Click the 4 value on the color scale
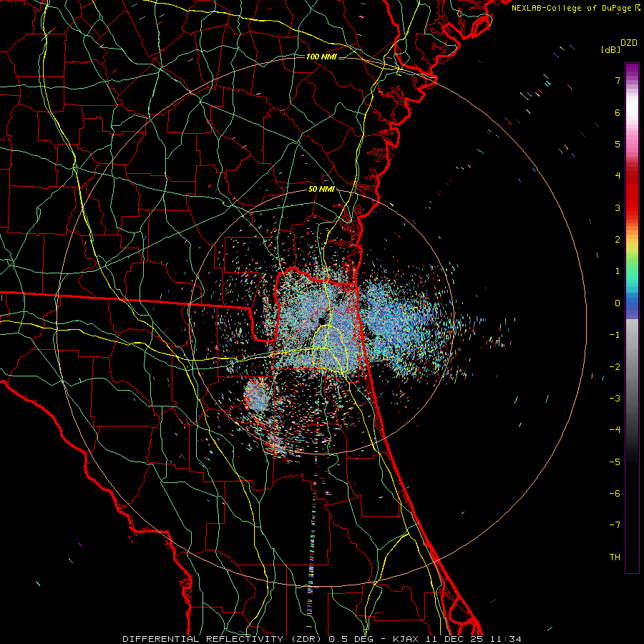Image resolution: width=644 pixels, height=644 pixels. click(618, 176)
